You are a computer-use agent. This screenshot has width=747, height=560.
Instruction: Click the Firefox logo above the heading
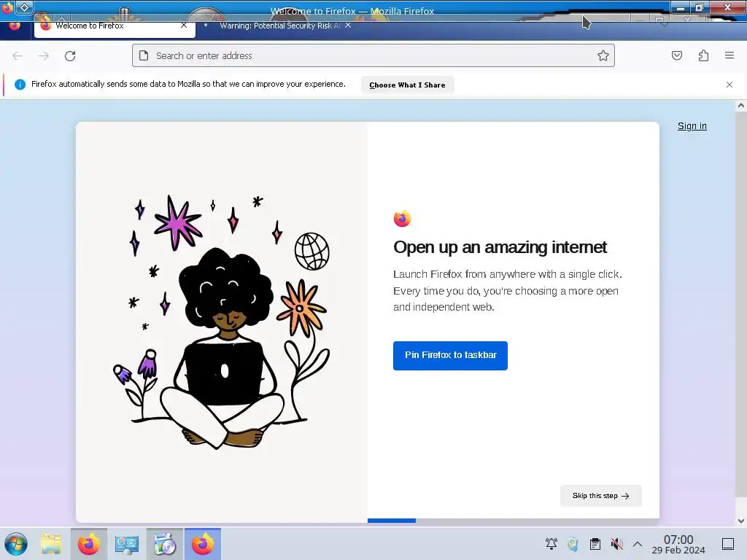click(402, 219)
